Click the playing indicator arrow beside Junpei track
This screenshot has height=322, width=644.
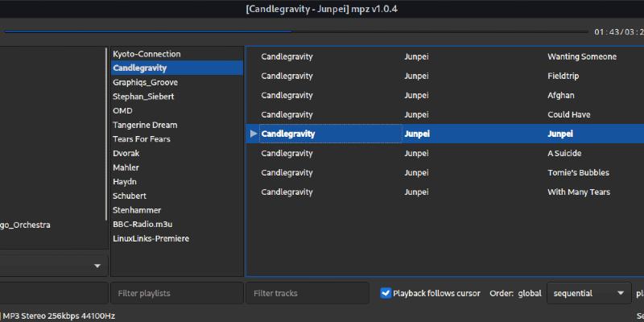click(x=254, y=134)
